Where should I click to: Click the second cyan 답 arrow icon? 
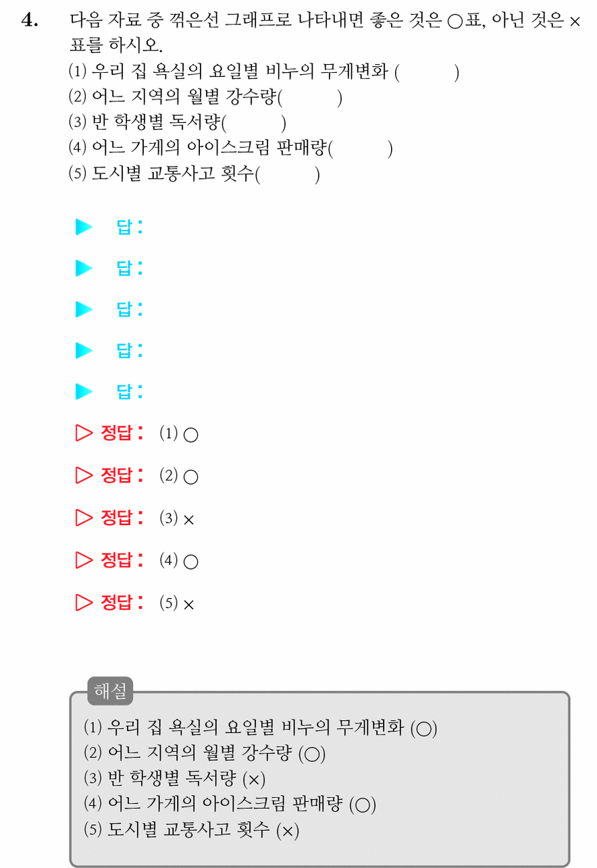84,269
